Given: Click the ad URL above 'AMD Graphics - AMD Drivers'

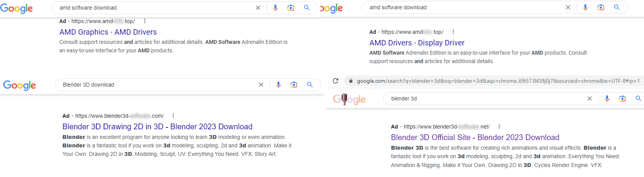Looking at the screenshot, I should [103, 21].
